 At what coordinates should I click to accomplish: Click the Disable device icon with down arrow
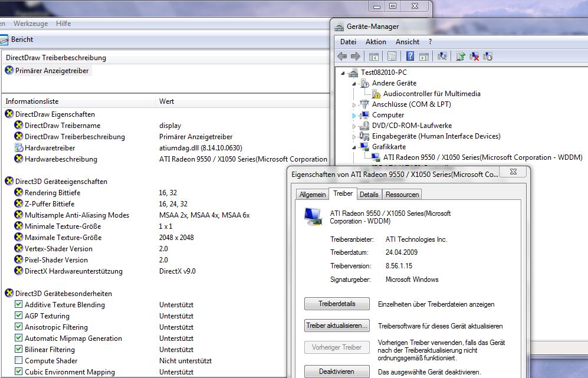[488, 56]
